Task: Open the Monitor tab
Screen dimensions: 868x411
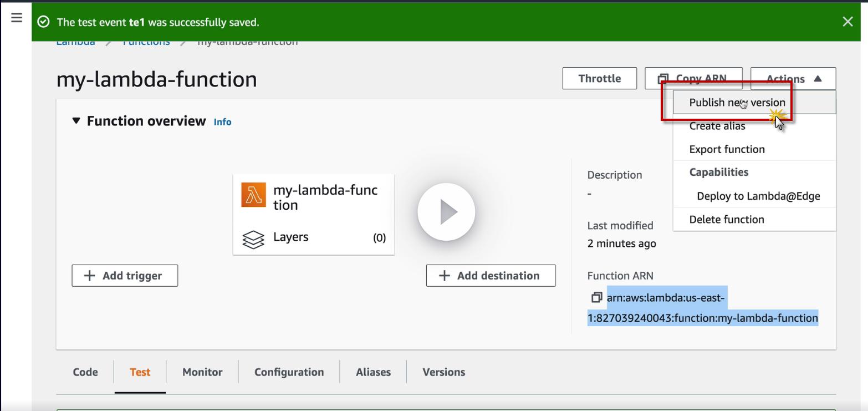Action: pos(202,372)
